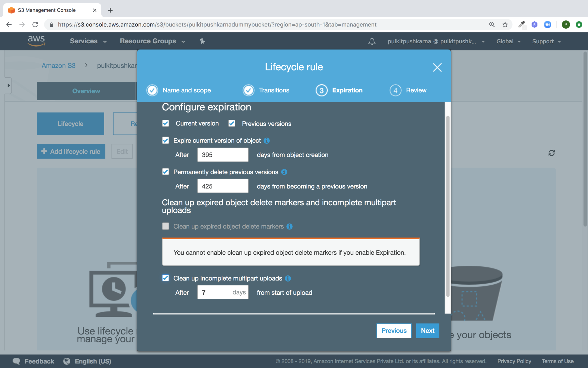
Task: Click the Previous button
Action: [394, 331]
